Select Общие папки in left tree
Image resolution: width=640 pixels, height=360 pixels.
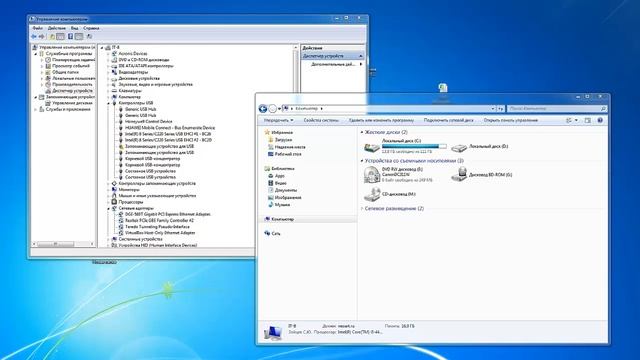62,72
